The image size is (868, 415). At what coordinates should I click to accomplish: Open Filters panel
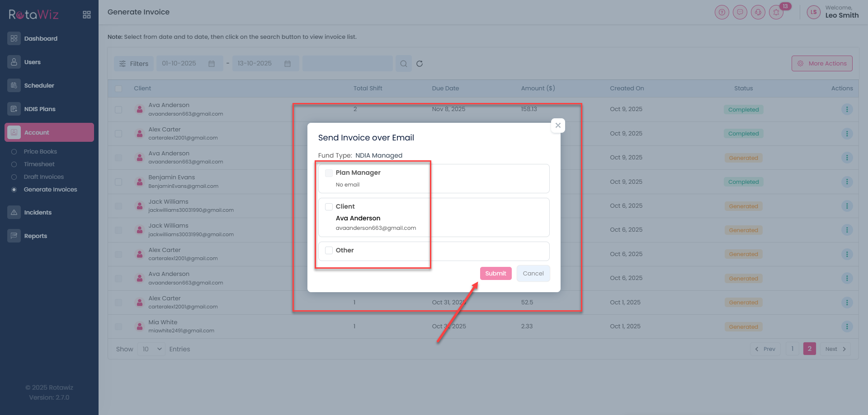click(134, 64)
